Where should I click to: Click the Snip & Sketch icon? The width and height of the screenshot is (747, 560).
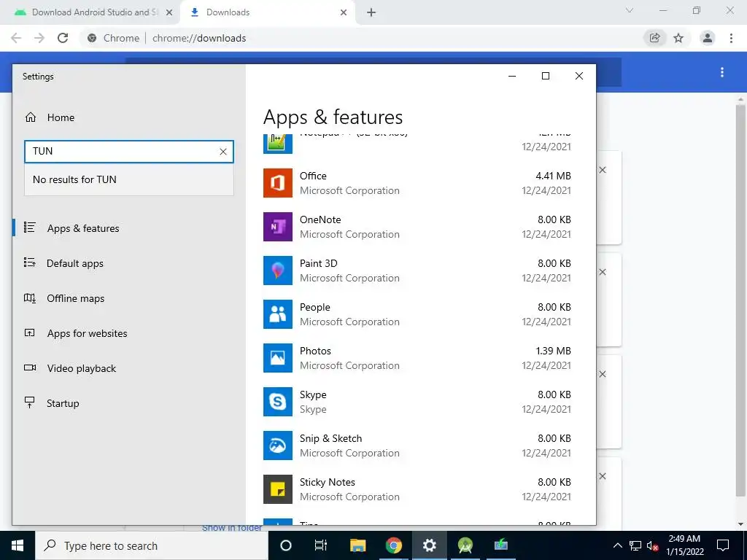coord(278,446)
